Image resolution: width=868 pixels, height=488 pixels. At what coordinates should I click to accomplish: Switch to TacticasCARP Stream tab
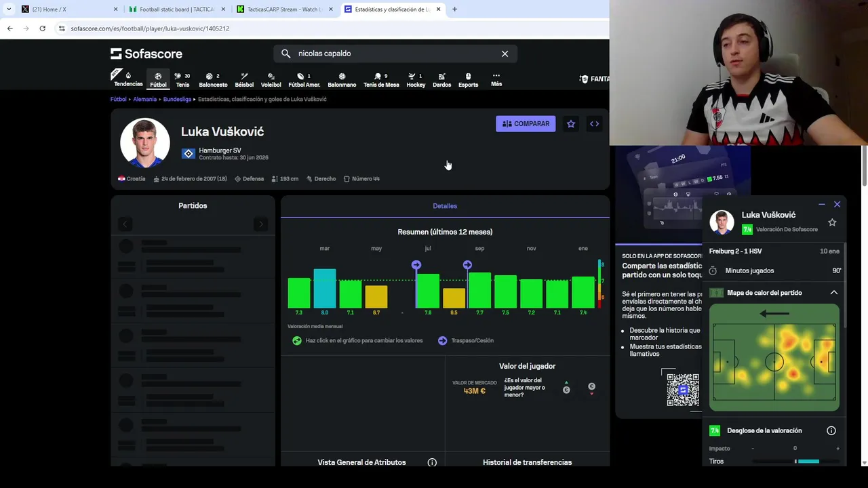coord(284,9)
